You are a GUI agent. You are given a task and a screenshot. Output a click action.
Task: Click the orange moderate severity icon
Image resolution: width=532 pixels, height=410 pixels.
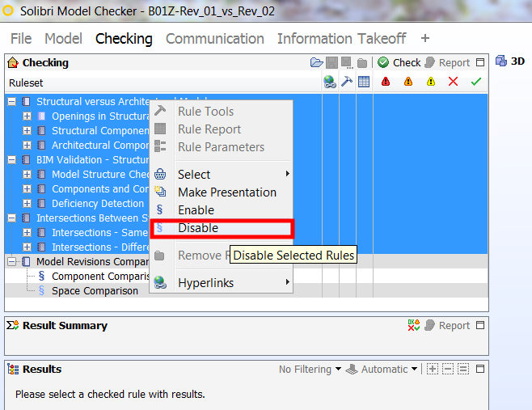point(408,82)
